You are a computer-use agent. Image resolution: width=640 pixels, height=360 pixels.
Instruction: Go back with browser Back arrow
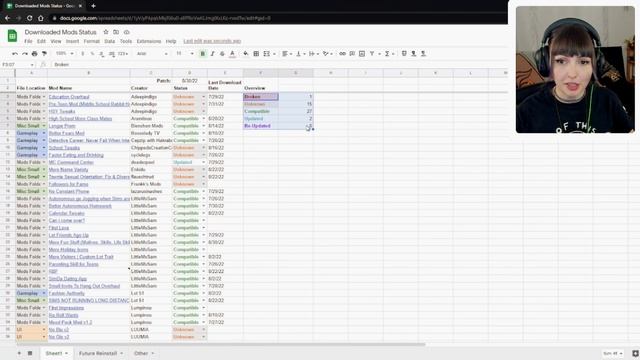7,18
